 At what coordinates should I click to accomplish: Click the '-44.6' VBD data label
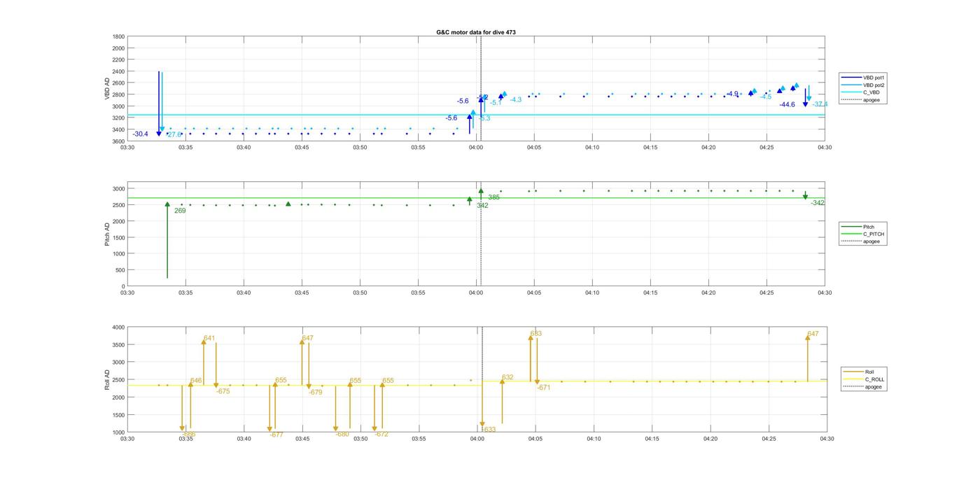click(x=787, y=105)
